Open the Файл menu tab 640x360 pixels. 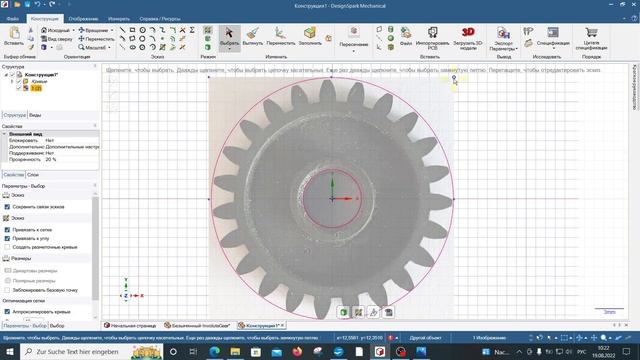tap(12, 19)
